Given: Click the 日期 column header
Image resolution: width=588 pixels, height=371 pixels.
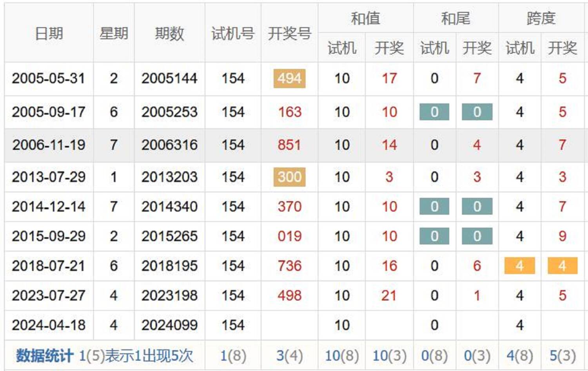Looking at the screenshot, I should click(x=49, y=33).
